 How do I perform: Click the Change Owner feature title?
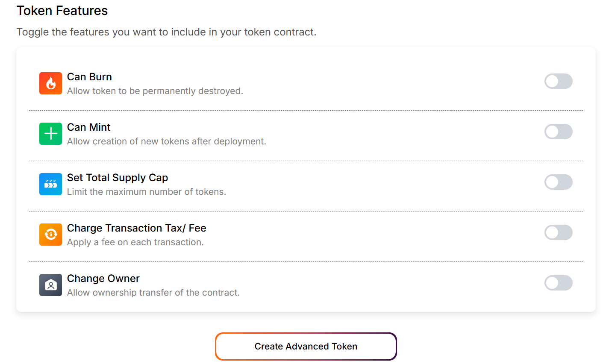pos(103,279)
